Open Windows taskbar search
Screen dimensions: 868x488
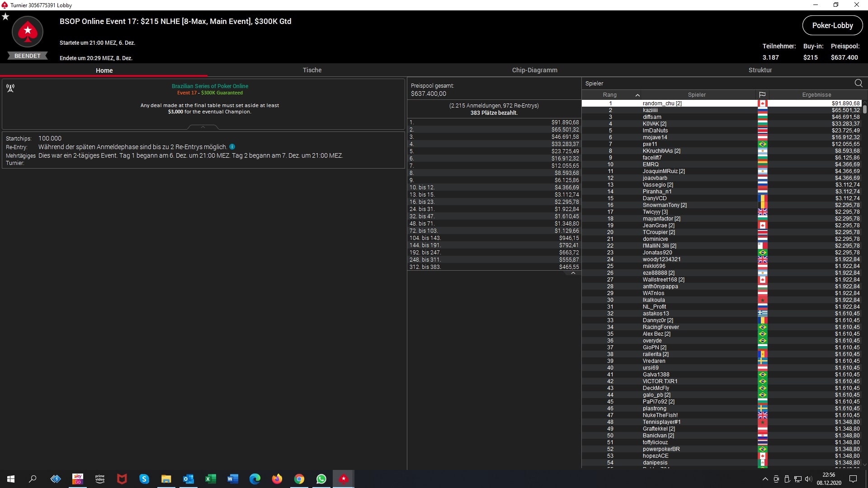coord(33,479)
